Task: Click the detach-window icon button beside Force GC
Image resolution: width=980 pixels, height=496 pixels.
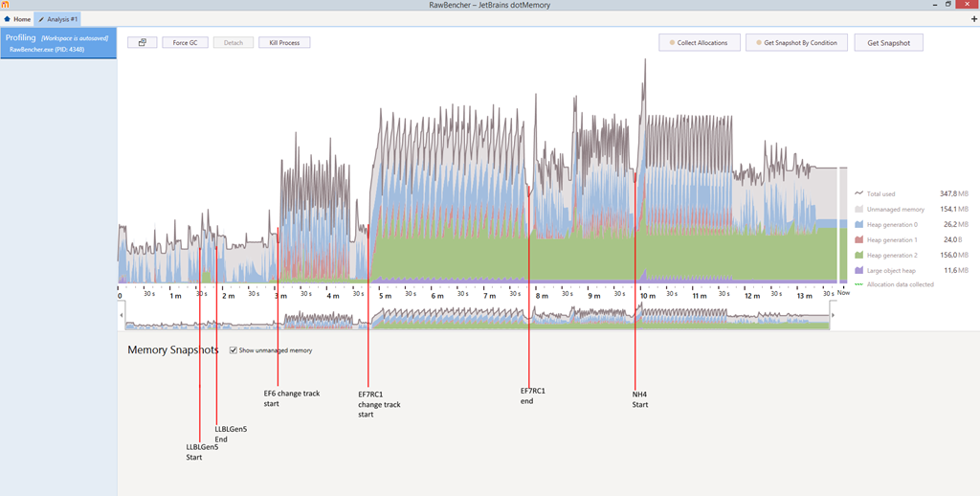Action: (143, 42)
